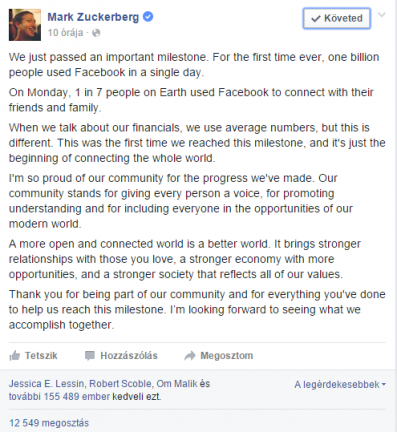Click the Tetszik like label

[41, 356]
